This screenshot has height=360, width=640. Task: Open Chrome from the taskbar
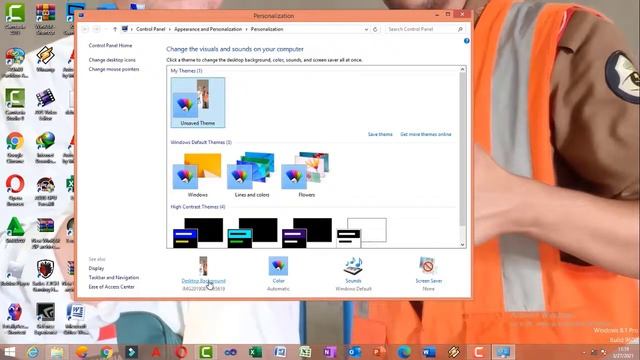[107, 352]
